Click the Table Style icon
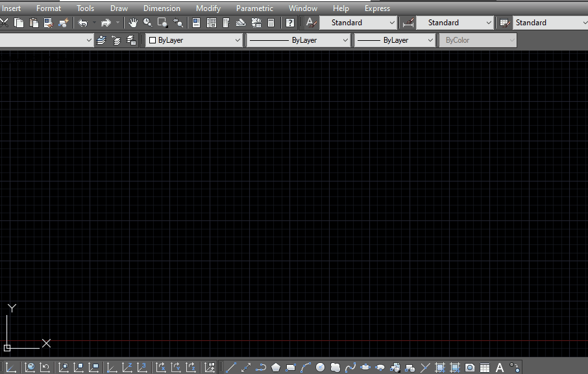This screenshot has height=374, width=588. pos(505,23)
